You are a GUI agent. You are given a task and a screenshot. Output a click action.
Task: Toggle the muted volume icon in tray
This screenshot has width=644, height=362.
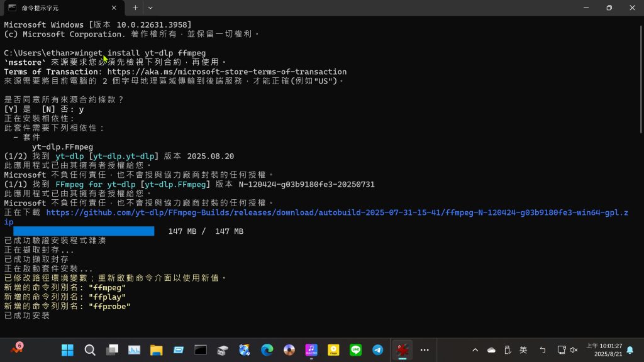(x=574, y=350)
